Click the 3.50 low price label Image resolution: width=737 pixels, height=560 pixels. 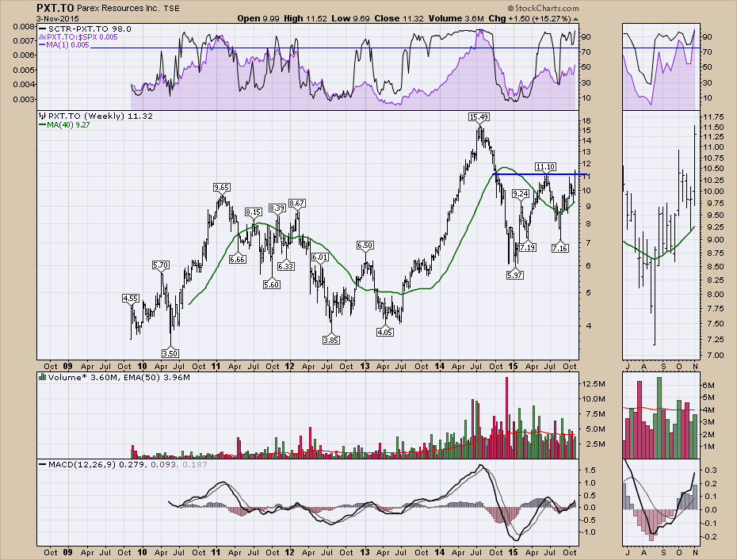coord(170,353)
